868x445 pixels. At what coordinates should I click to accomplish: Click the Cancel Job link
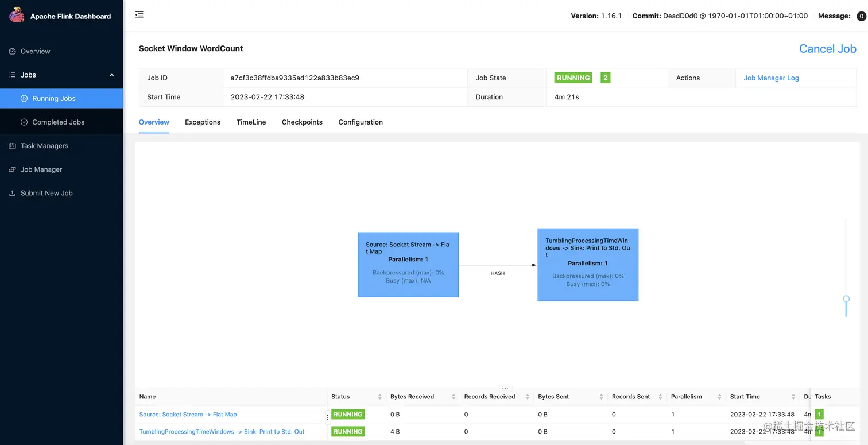click(x=827, y=49)
